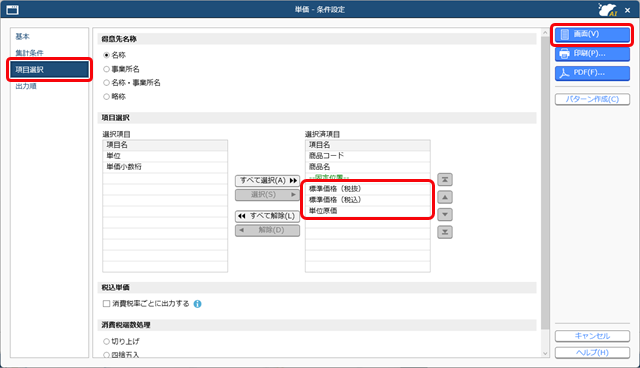The image size is (640, 368).
Task: Select 単位 in the available items list
Action: pyautogui.click(x=165, y=156)
